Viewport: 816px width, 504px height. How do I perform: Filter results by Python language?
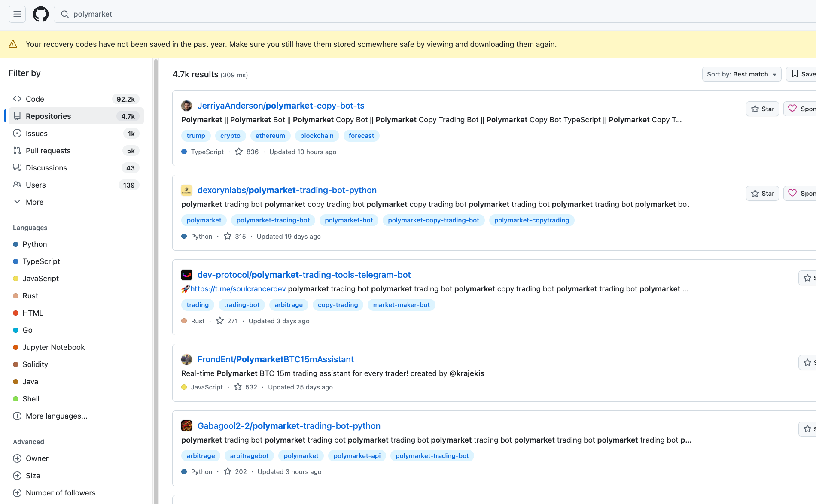pyautogui.click(x=34, y=244)
